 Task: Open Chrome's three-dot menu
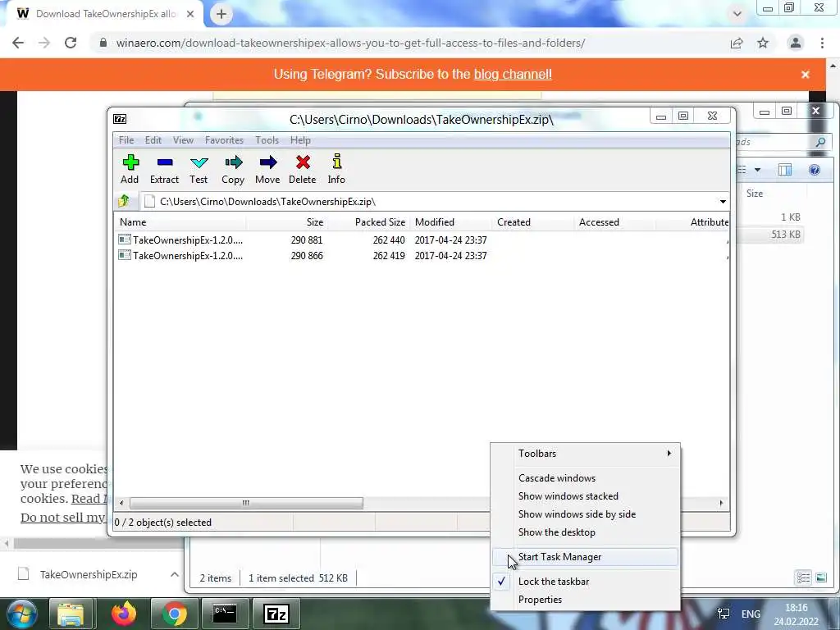tap(822, 43)
